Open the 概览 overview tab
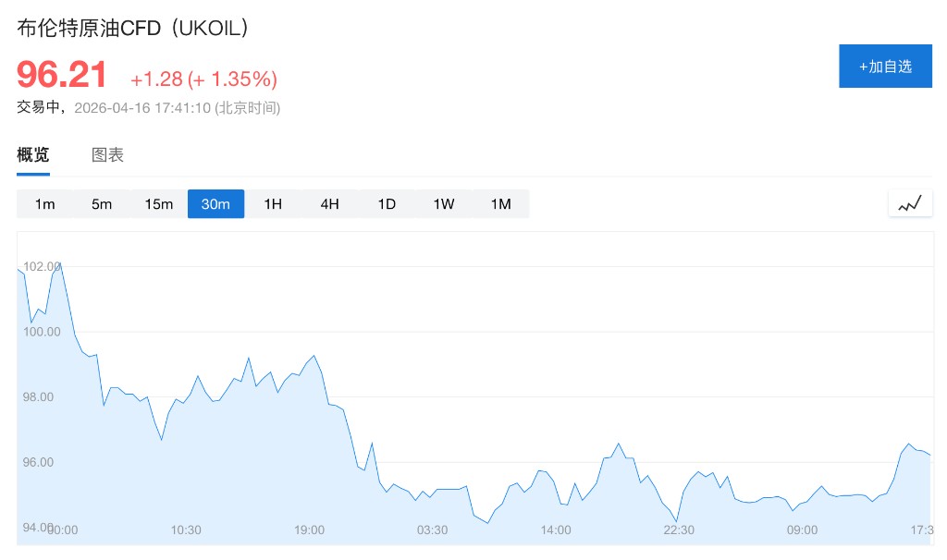 coord(33,155)
